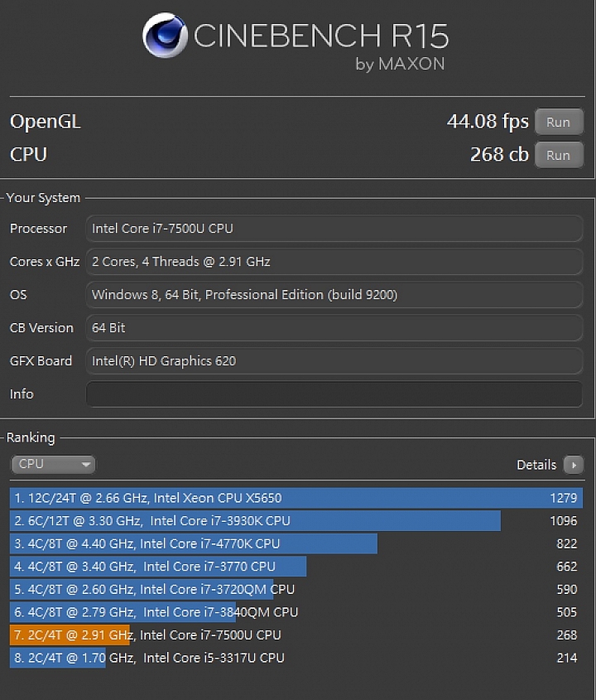Viewport: 596px width, 700px height.
Task: Run the OpenGL benchmark test
Action: (x=558, y=122)
